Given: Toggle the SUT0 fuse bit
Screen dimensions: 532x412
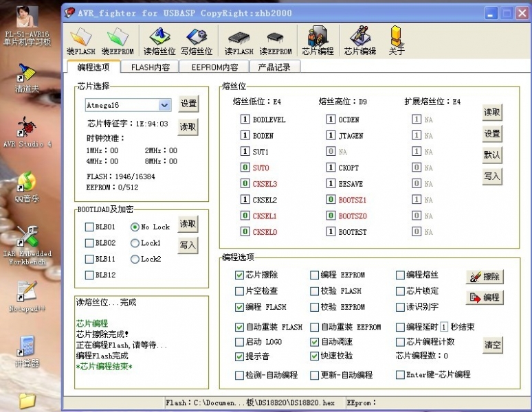Looking at the screenshot, I should pos(245,168).
